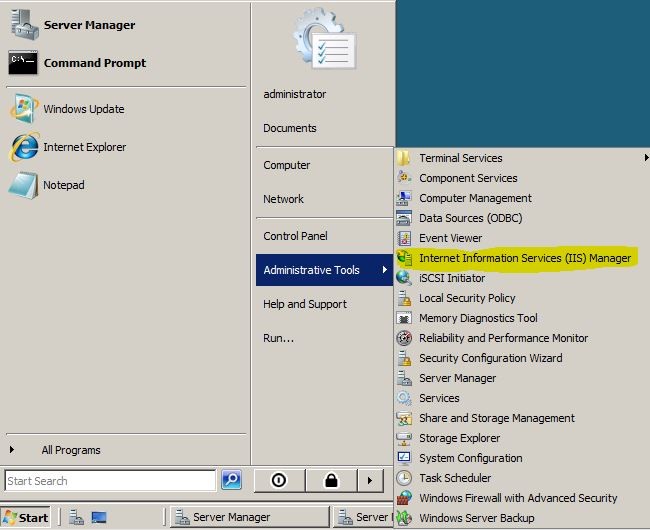Click the Windows Update icon

click(x=24, y=109)
